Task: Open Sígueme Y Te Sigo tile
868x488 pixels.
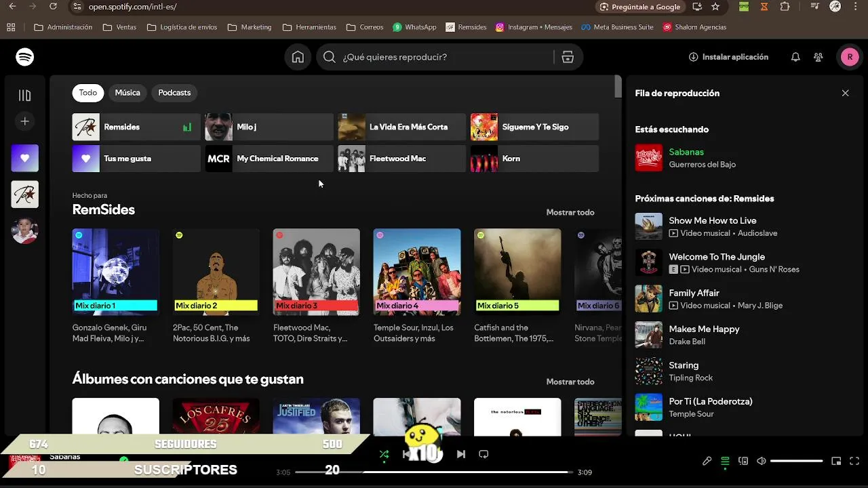Action: coord(535,127)
